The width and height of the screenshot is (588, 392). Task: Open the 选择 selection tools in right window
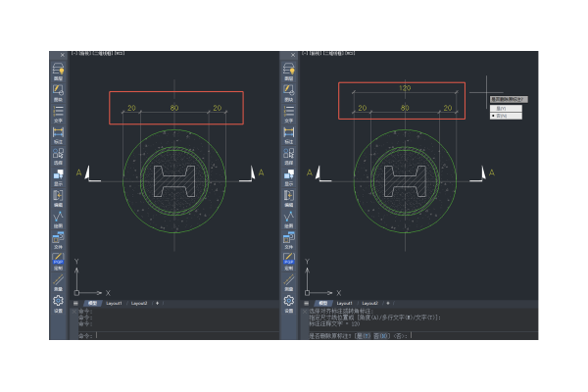(289, 156)
